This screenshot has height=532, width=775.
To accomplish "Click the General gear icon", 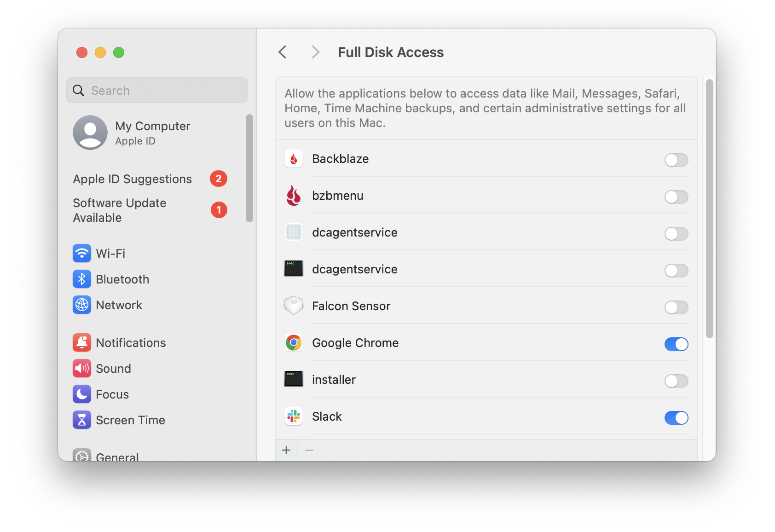I will (x=82, y=455).
